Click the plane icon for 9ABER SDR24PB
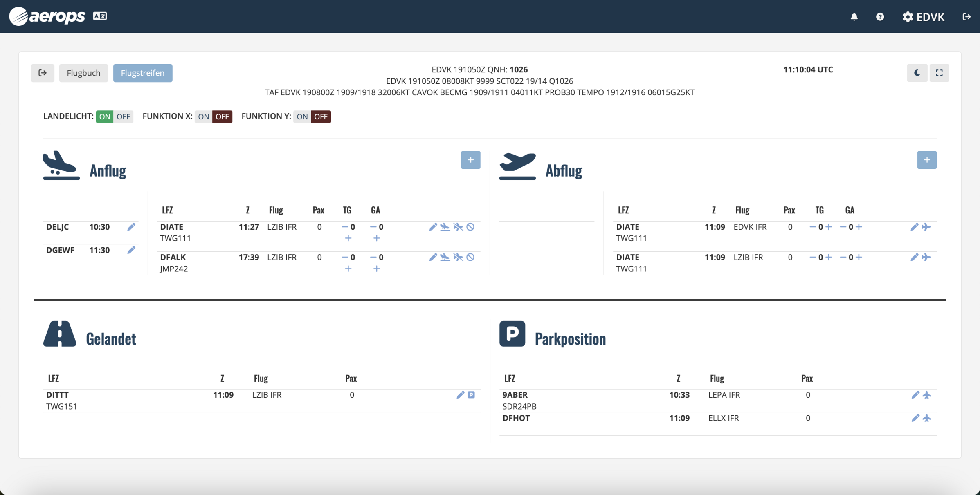This screenshot has height=495, width=980. pyautogui.click(x=927, y=395)
